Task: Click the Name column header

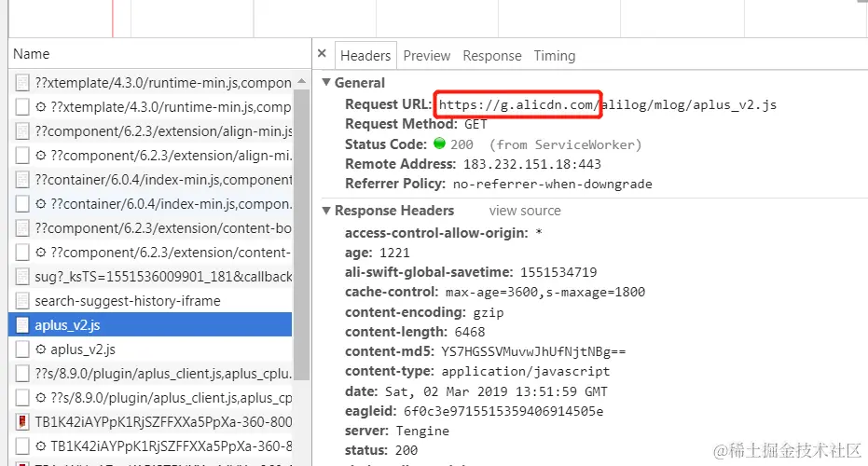Action: (160, 54)
